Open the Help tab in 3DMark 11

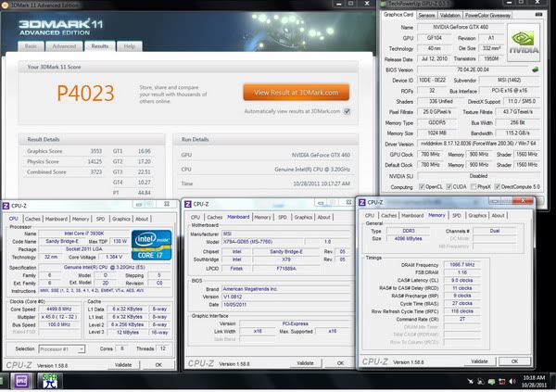click(x=130, y=46)
